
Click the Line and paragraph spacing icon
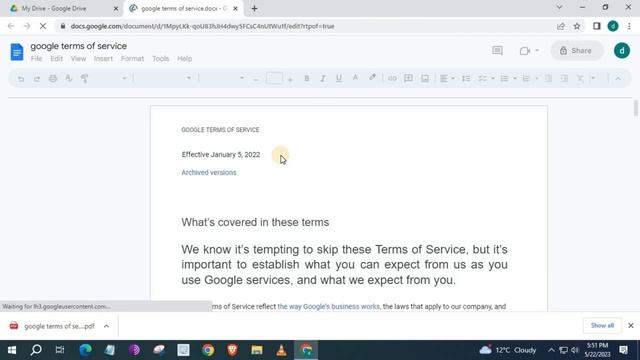[466, 78]
